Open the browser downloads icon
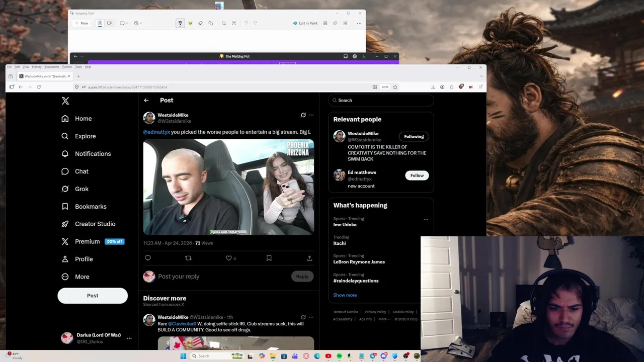644x362 pixels. coord(433,87)
